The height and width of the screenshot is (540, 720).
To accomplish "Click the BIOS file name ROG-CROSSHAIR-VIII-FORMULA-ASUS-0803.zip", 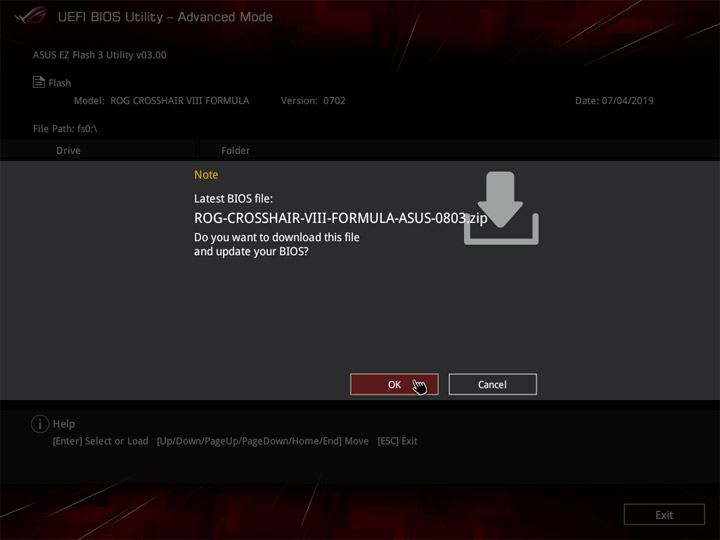I will tap(340, 218).
